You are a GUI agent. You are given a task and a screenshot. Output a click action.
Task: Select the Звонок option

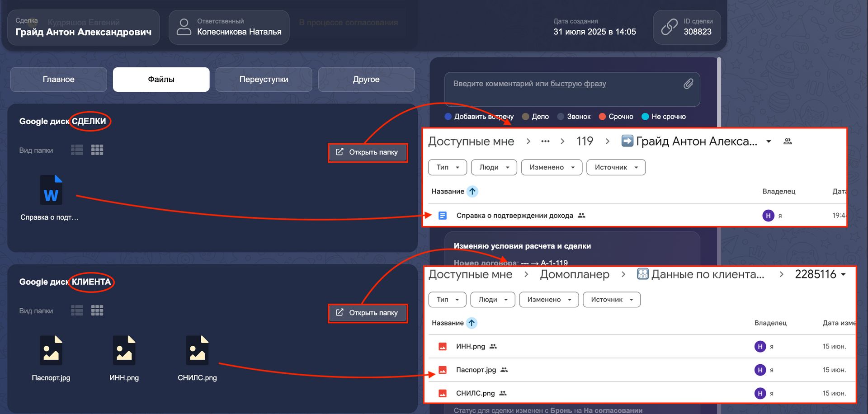574,117
